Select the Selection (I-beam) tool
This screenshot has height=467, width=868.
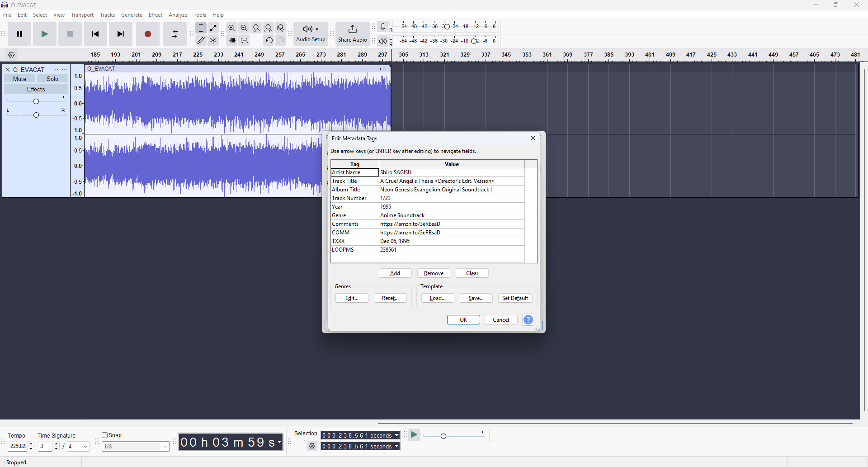201,28
